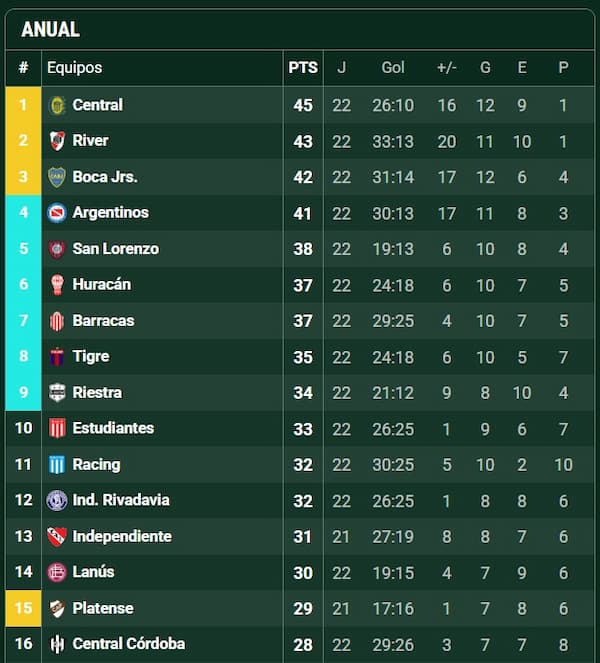Click Tigre's 35 points cell
The image size is (600, 663).
pyautogui.click(x=303, y=357)
